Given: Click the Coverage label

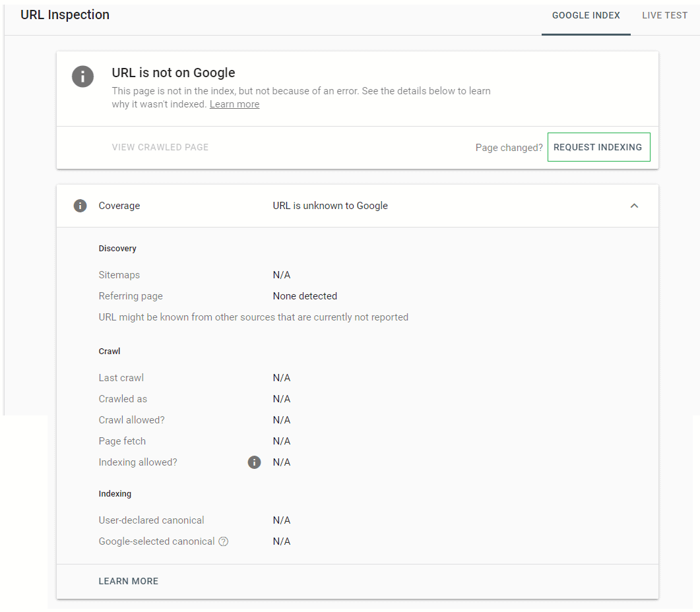Looking at the screenshot, I should 119,206.
